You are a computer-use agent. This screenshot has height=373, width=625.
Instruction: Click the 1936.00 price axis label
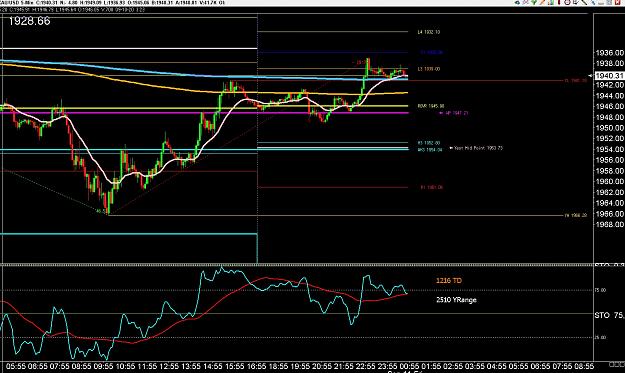click(609, 53)
